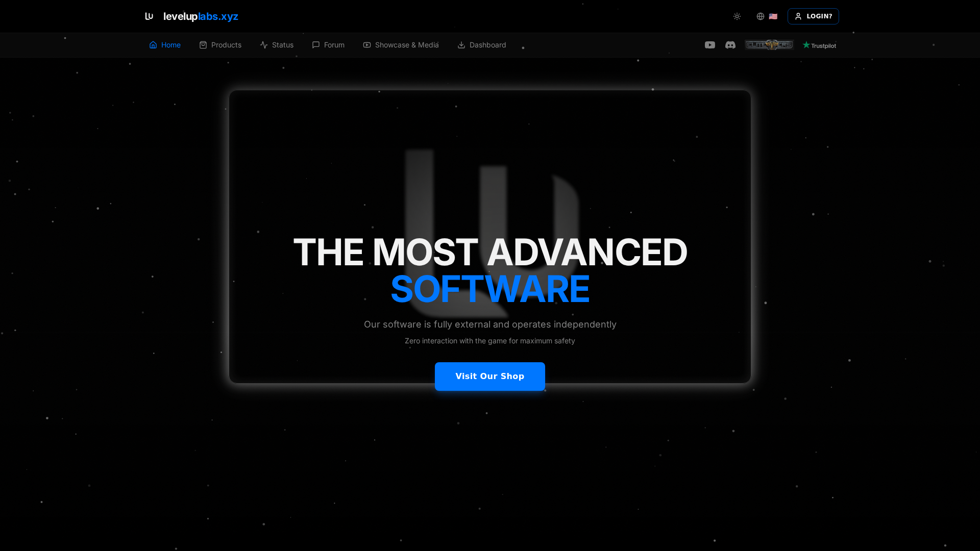The width and height of the screenshot is (980, 551).
Task: Click the leveluplabs.xyz site title
Action: [x=200, y=16]
